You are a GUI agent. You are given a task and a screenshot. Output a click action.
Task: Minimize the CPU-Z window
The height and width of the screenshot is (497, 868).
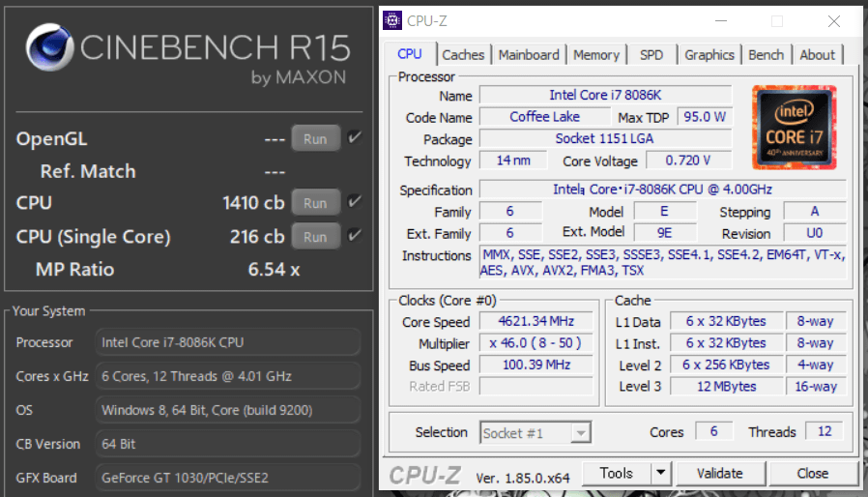click(721, 21)
